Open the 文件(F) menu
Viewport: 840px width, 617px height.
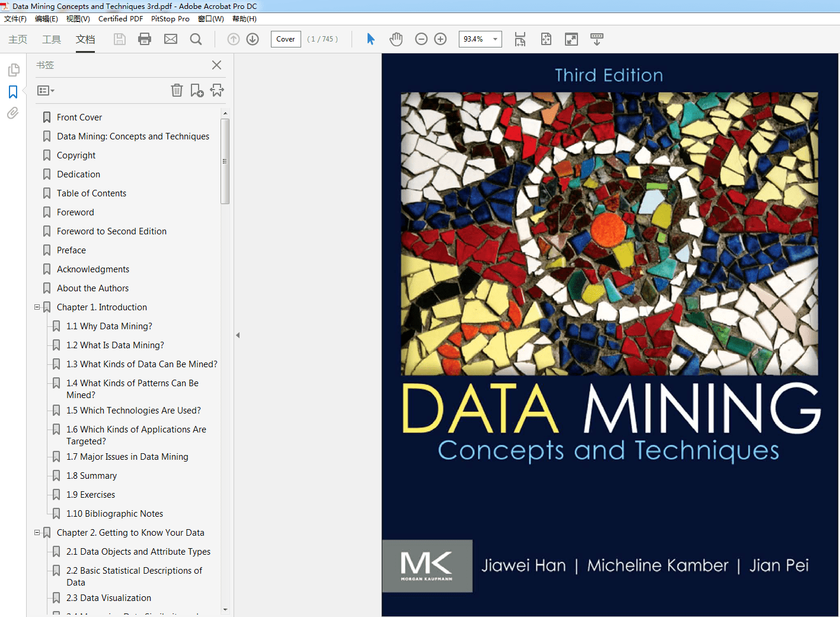(15, 18)
